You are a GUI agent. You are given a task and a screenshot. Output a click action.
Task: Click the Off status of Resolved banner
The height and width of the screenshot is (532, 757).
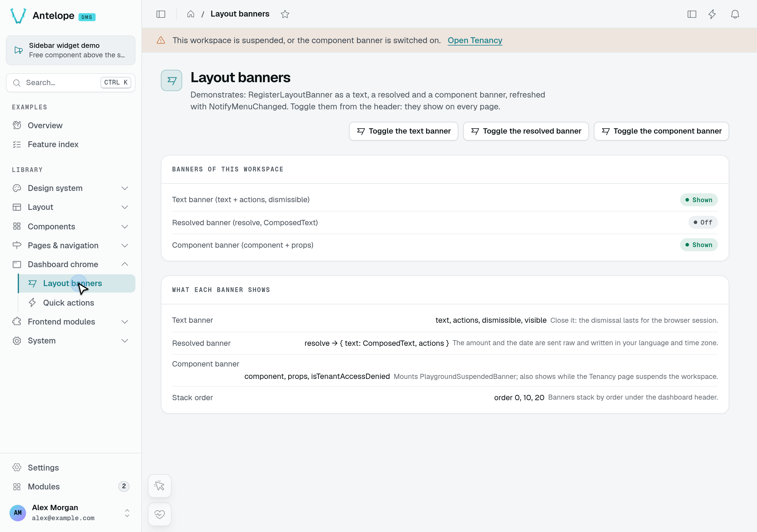[703, 223]
